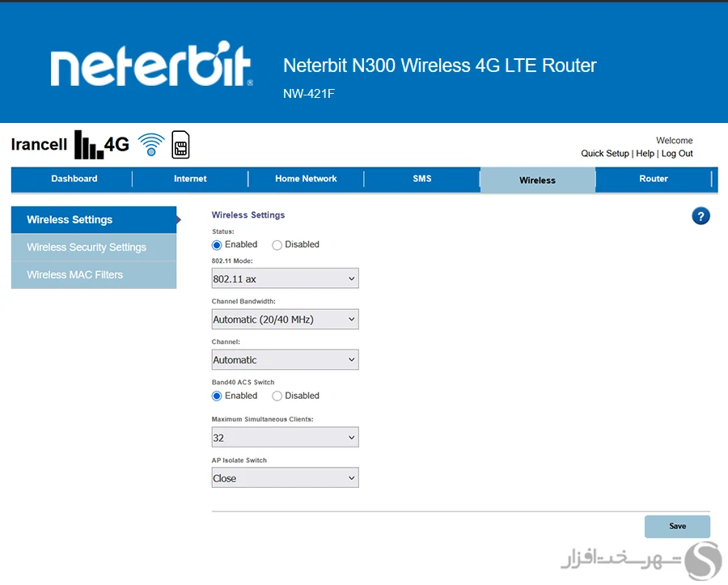Click the Wi-Fi status icon
The height and width of the screenshot is (585, 728).
click(151, 144)
